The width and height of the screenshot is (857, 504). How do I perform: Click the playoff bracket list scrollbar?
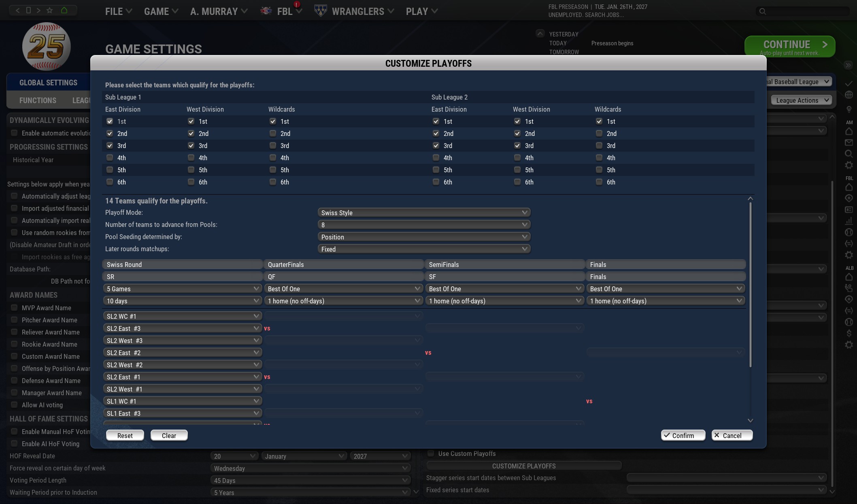click(x=750, y=283)
